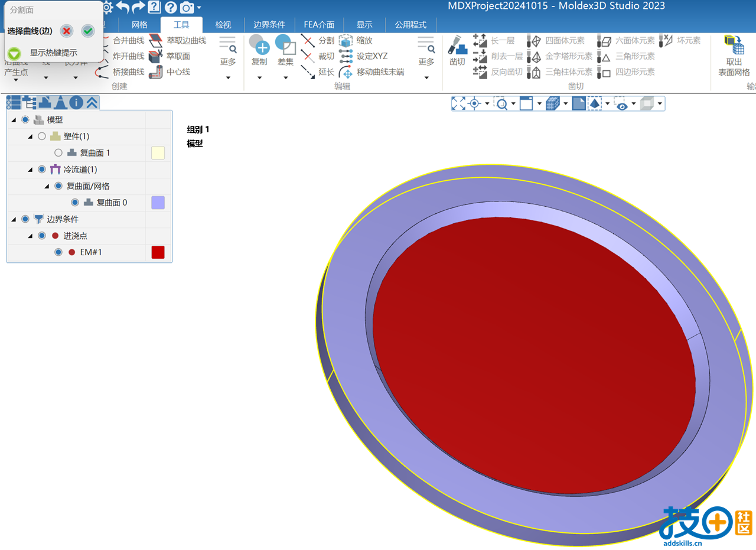Click the visibility eye view icon
Screen dimensions: 756x550
(x=621, y=104)
